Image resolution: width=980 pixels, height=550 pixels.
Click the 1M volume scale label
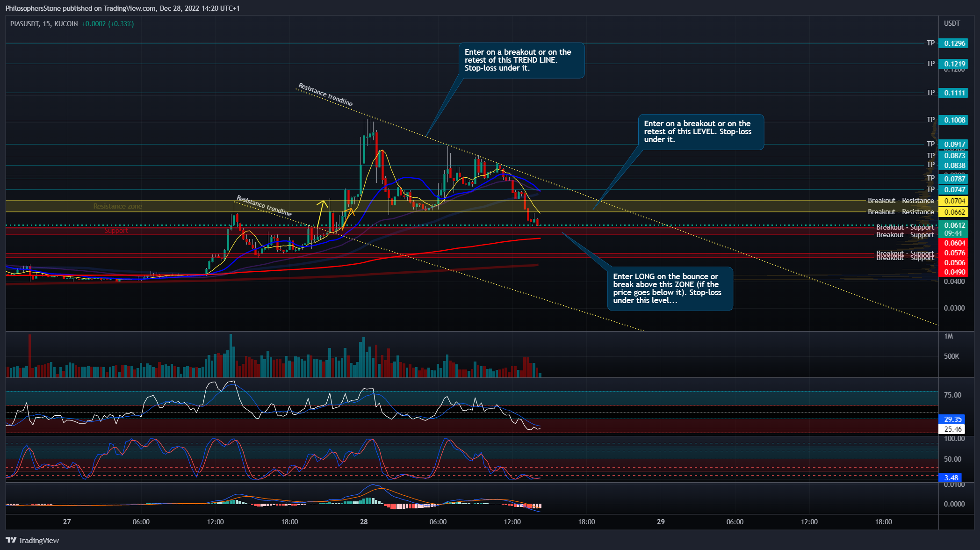(948, 336)
